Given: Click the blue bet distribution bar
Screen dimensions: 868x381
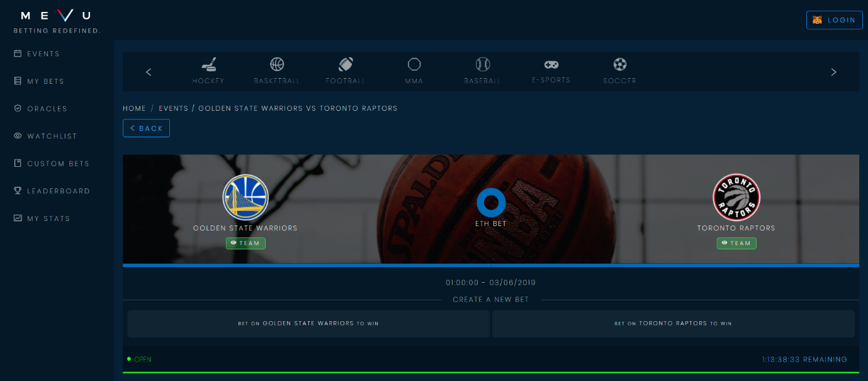Looking at the screenshot, I should coord(491,265).
